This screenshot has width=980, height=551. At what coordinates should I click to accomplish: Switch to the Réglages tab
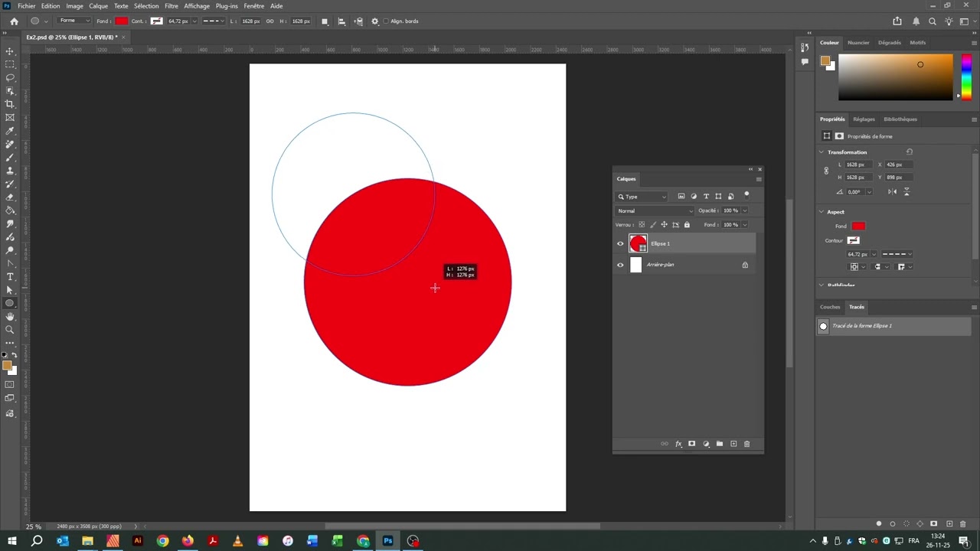(x=864, y=119)
